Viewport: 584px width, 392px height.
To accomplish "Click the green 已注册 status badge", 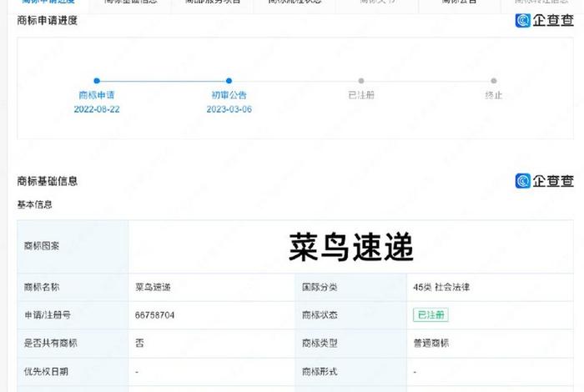I will click(430, 315).
